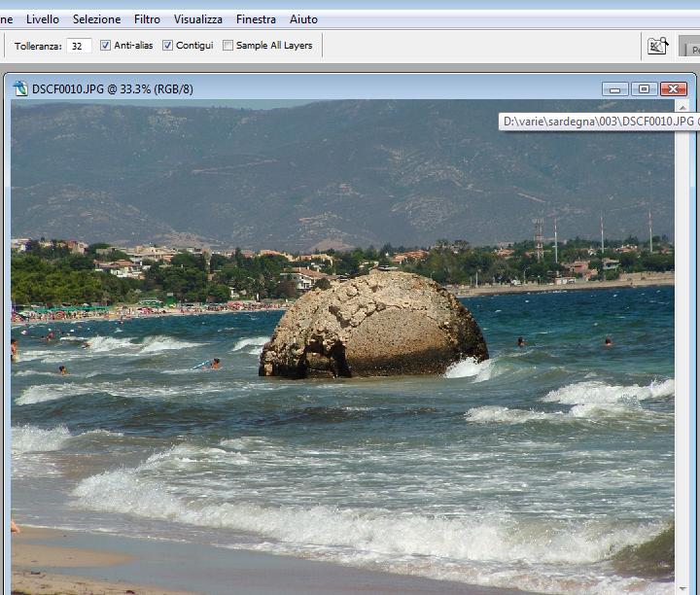Disable the Anti-alias checkbox
700x595 pixels.
click(106, 46)
